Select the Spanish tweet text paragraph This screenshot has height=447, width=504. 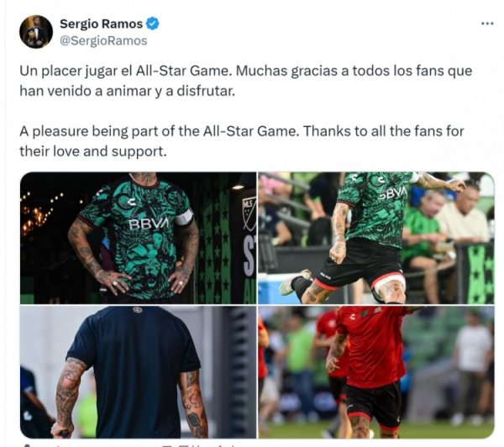[x=246, y=81]
